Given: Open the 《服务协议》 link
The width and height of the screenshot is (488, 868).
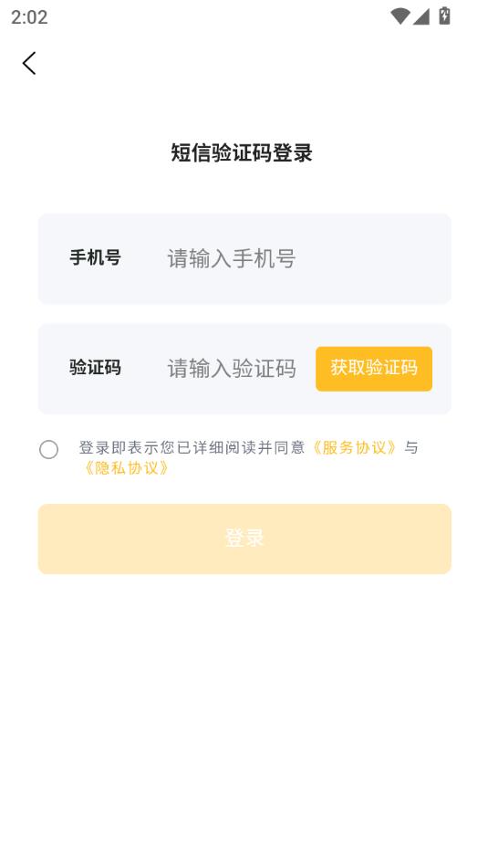Looking at the screenshot, I should click(x=354, y=447).
